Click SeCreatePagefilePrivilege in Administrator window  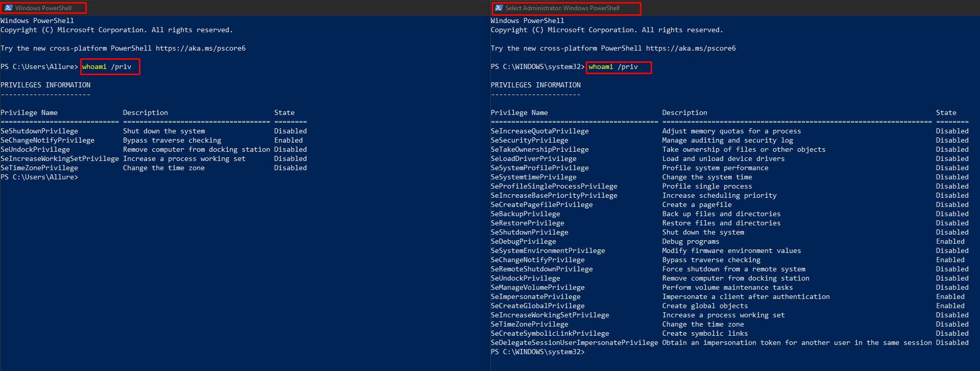click(x=542, y=205)
